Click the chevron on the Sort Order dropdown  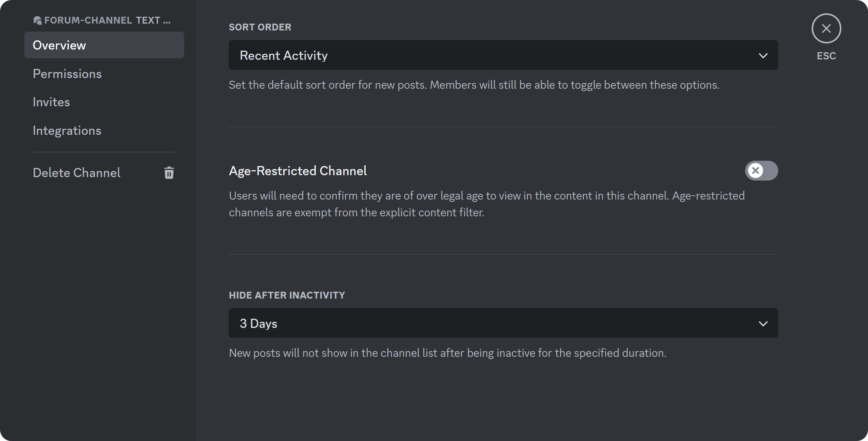763,55
